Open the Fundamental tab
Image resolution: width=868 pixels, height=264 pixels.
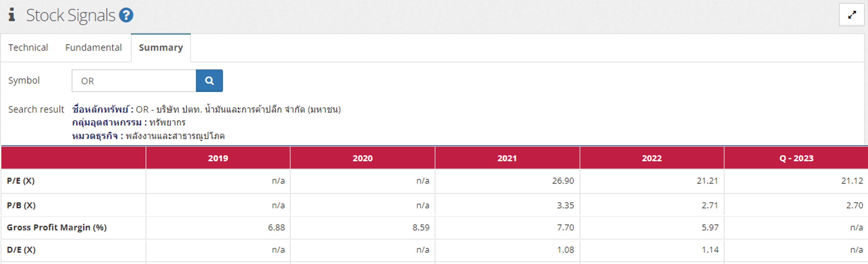pyautogui.click(x=93, y=48)
